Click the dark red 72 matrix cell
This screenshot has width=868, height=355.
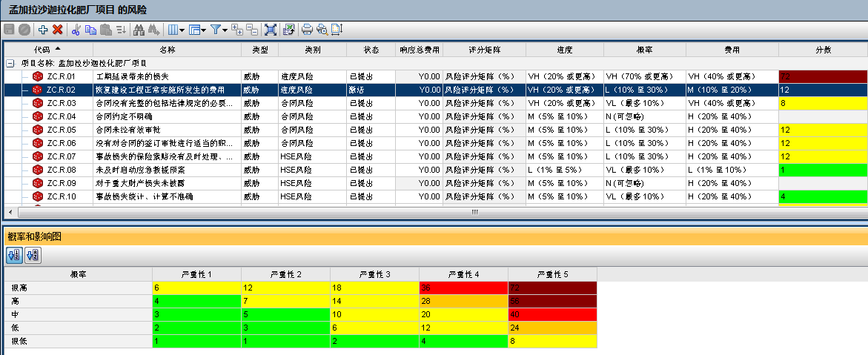coord(552,288)
